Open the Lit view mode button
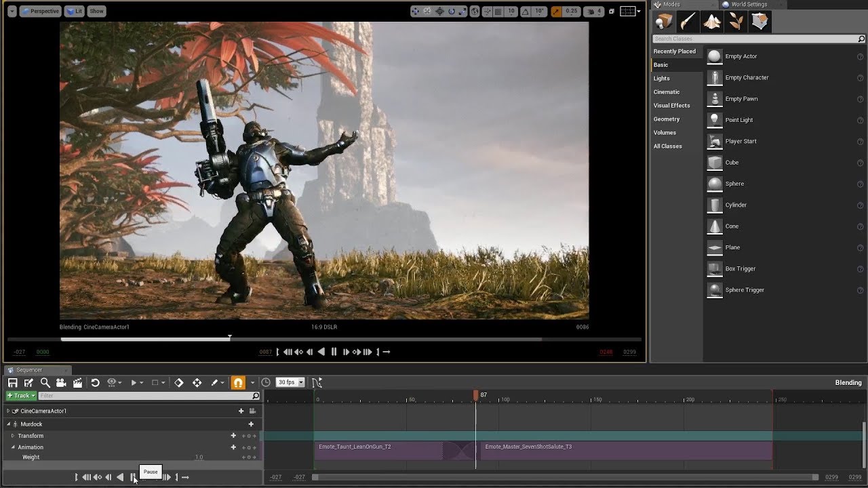 (x=75, y=12)
